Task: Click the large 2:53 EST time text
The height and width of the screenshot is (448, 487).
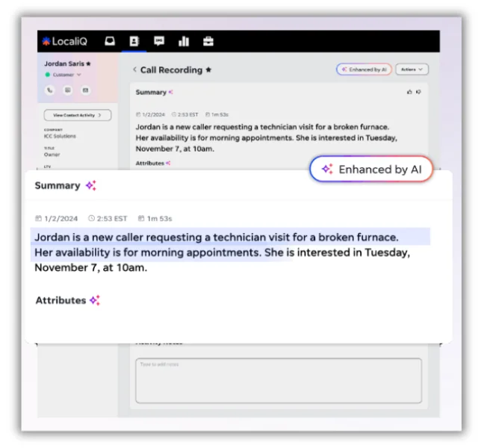Action: (112, 219)
